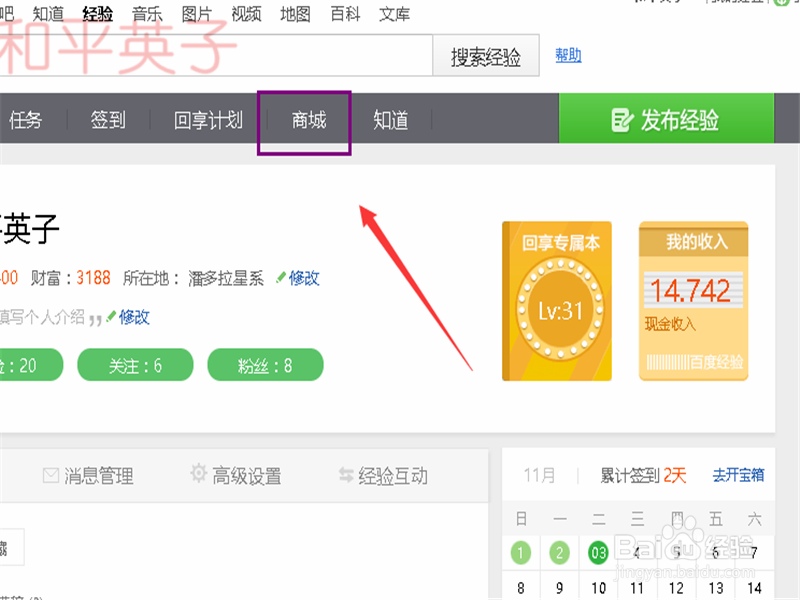The width and height of the screenshot is (800, 600).
Task: Open 图片 in the top navigation
Action: [196, 14]
